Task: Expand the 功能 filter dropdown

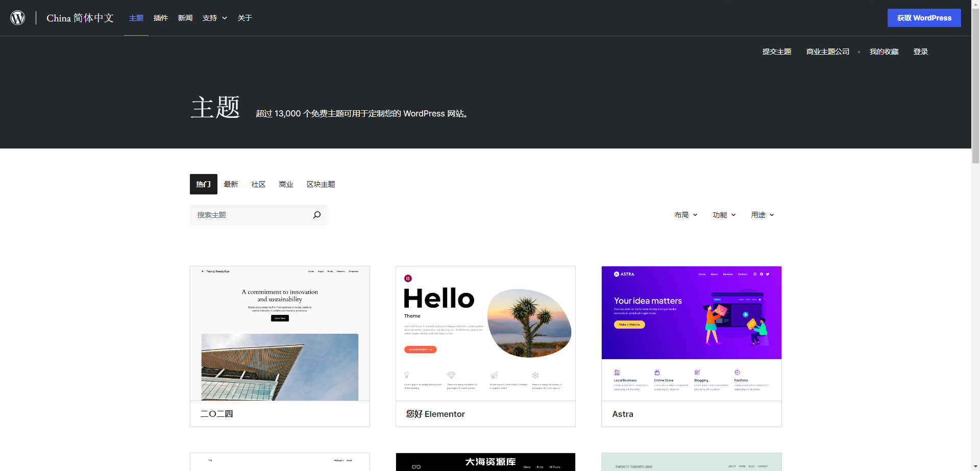Action: point(724,215)
